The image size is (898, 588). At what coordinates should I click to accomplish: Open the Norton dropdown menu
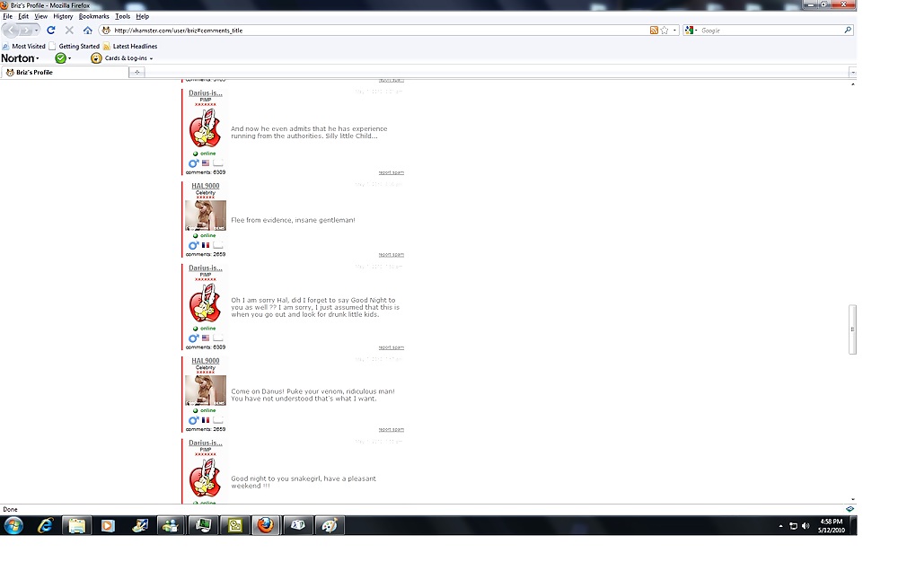20,58
